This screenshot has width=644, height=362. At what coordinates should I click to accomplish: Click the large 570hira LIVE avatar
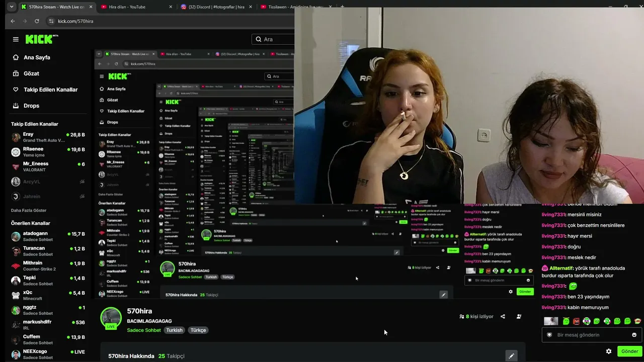(x=111, y=318)
